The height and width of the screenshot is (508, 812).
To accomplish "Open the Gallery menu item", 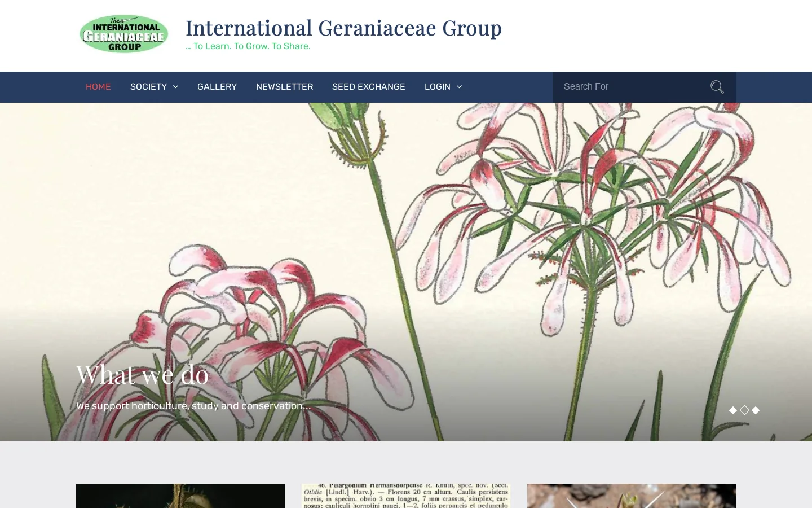I will (217, 87).
